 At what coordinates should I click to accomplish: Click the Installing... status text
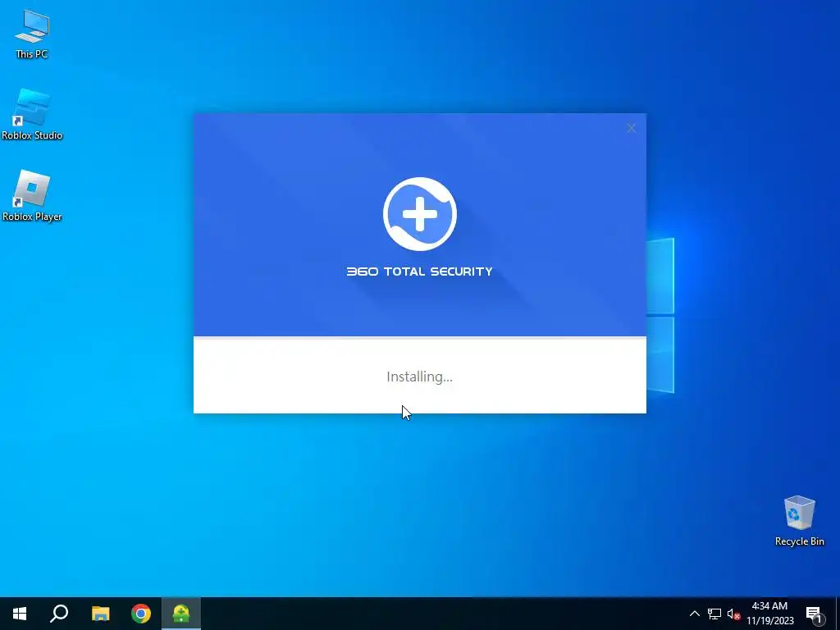419,377
